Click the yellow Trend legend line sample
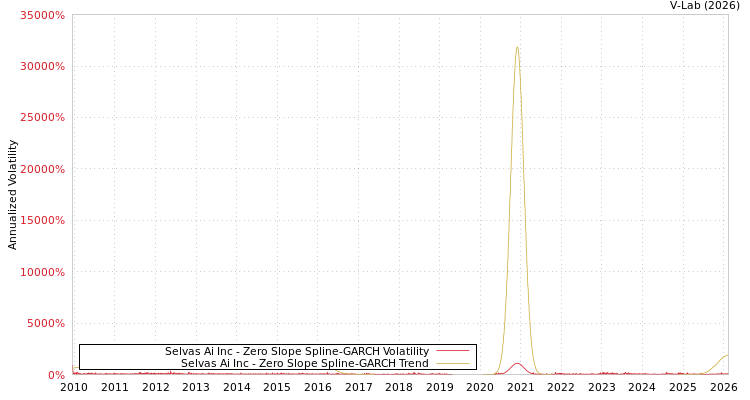Image resolution: width=750 pixels, height=400 pixels. tap(453, 364)
